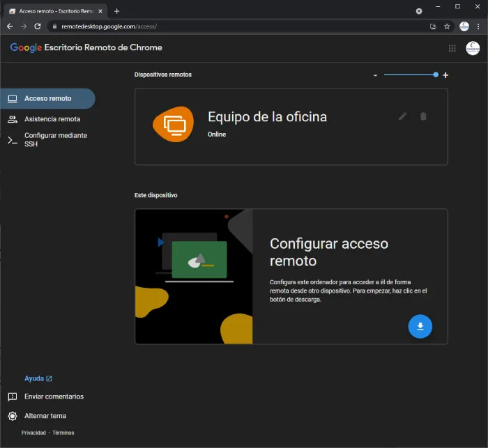Edit the Equipo de la oficina name
Image resolution: width=488 pixels, height=448 pixels.
[402, 116]
